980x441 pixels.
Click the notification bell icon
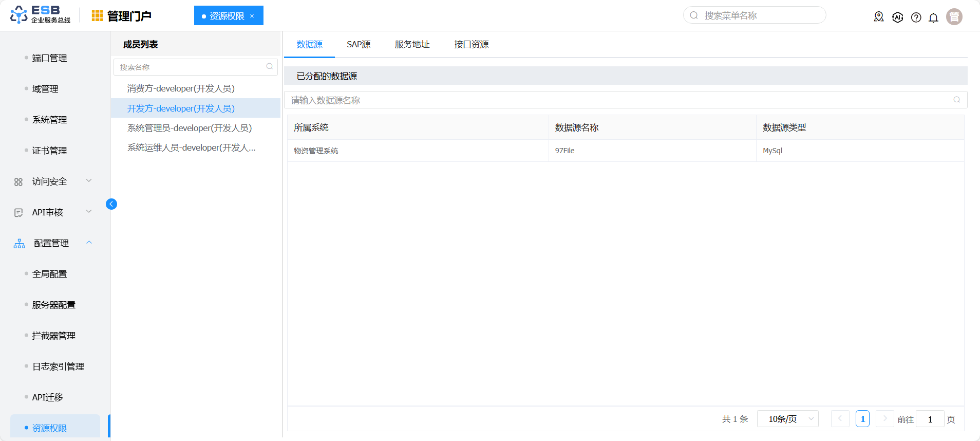pos(933,17)
